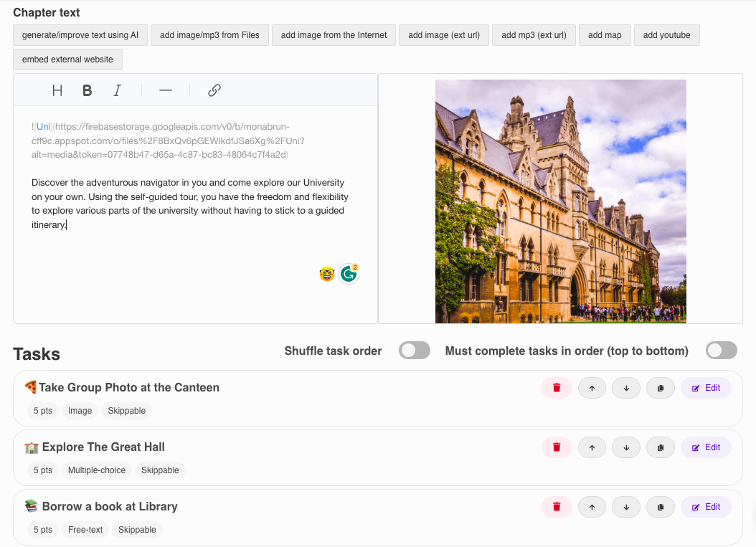Click generate/improve text using AI
This screenshot has height=547, width=756.
point(80,34)
